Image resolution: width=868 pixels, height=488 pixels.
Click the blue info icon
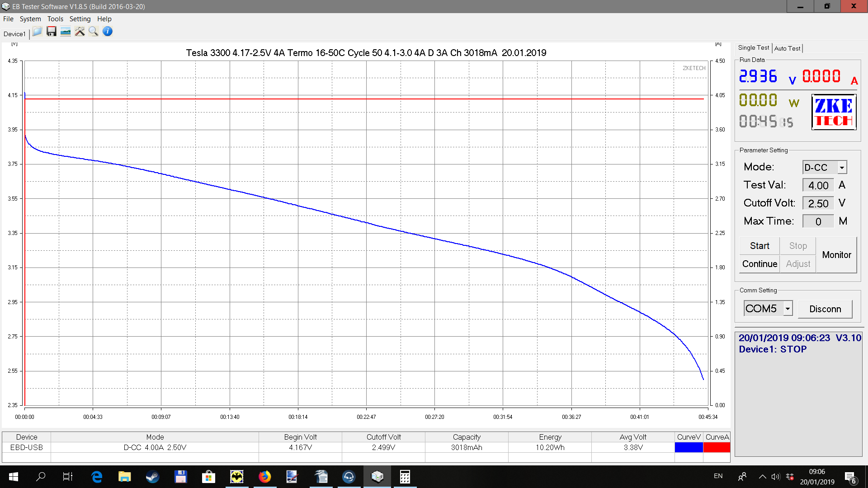tap(108, 32)
